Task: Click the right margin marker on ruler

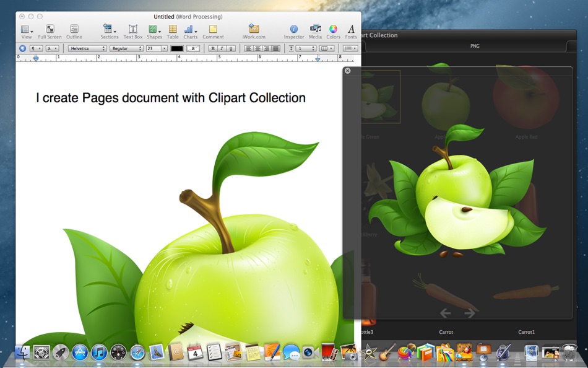Action: [318, 58]
